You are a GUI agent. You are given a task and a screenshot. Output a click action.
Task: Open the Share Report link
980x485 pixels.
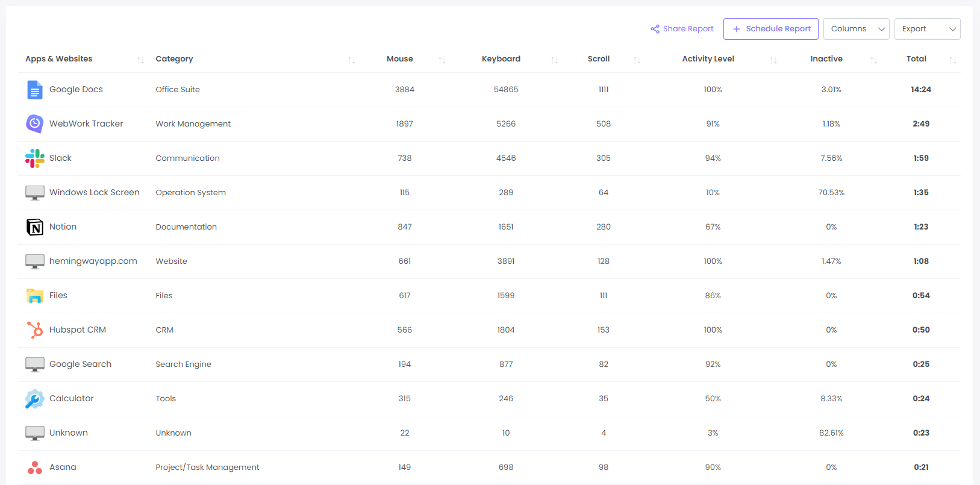(682, 29)
